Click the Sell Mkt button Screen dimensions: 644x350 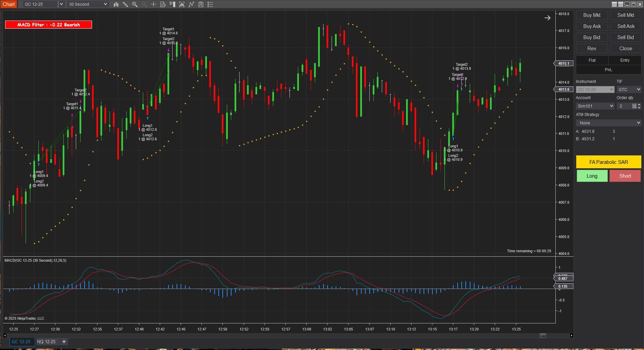(x=625, y=15)
